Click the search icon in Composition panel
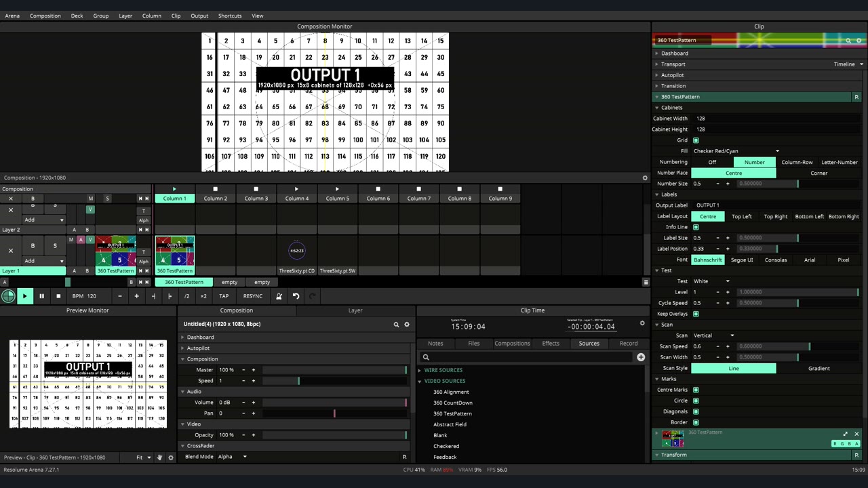The height and width of the screenshot is (488, 868). click(396, 325)
